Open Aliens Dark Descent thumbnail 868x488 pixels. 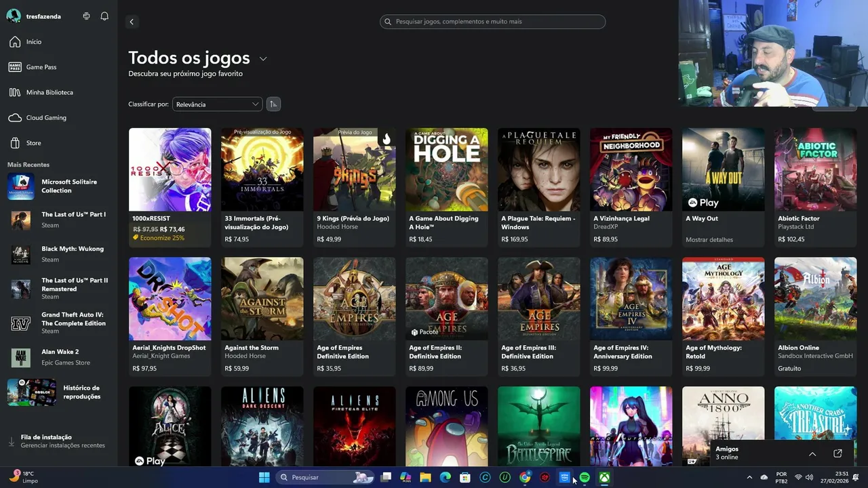[x=262, y=426]
